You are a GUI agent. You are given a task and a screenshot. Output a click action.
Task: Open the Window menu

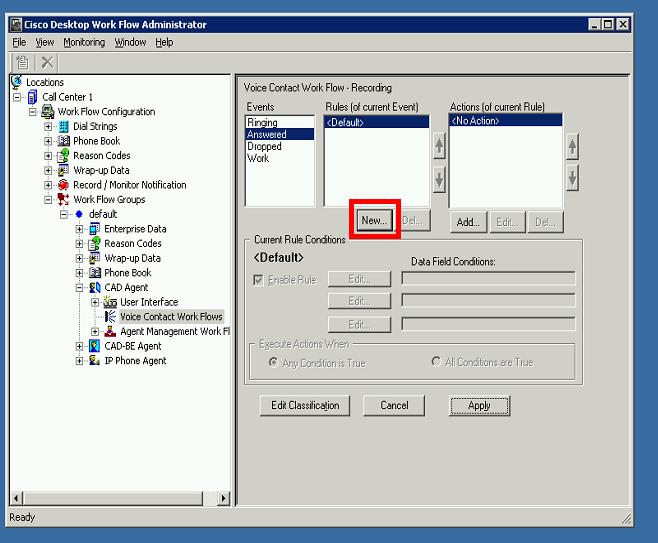click(131, 42)
